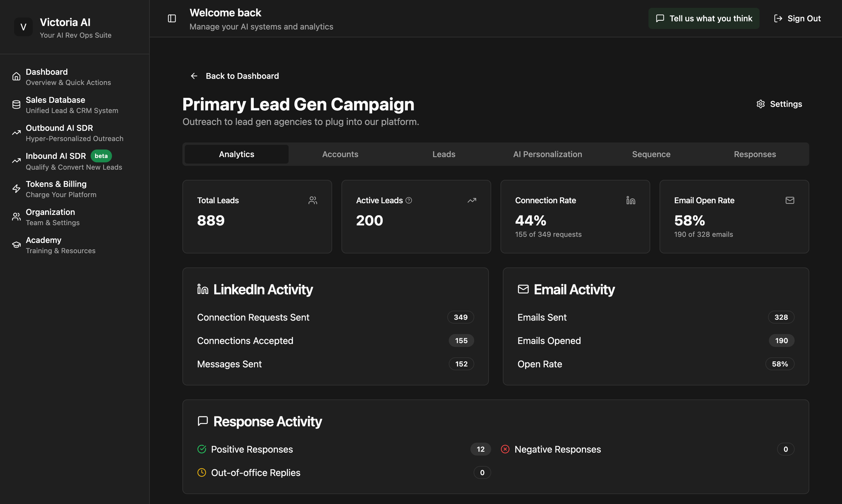Click the Dashboard home icon
Viewport: 842px width, 504px height.
tap(16, 77)
